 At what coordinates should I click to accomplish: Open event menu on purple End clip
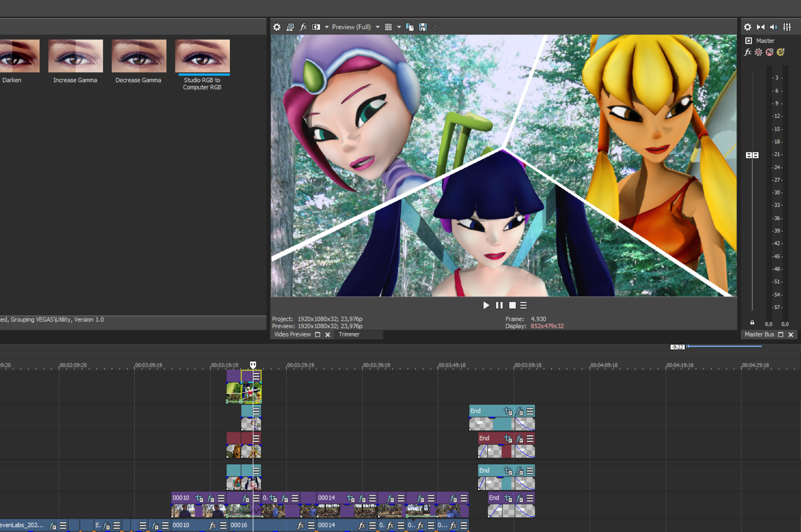click(530, 498)
